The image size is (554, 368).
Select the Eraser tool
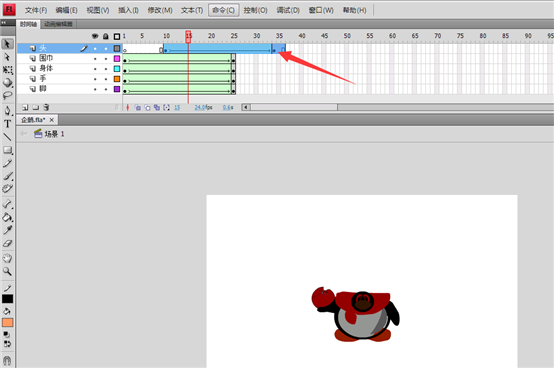point(7,243)
